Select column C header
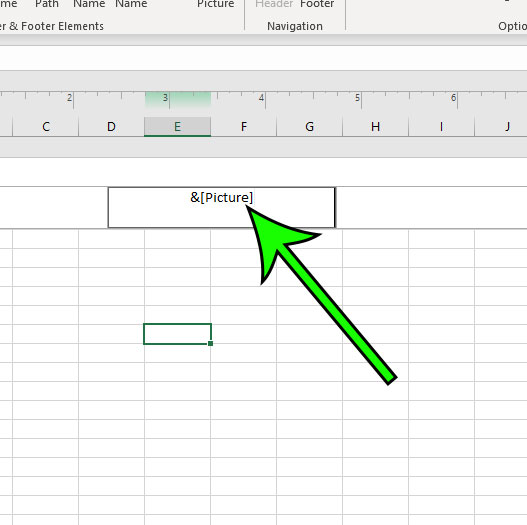Viewport: 527px width, 525px height. click(x=46, y=127)
